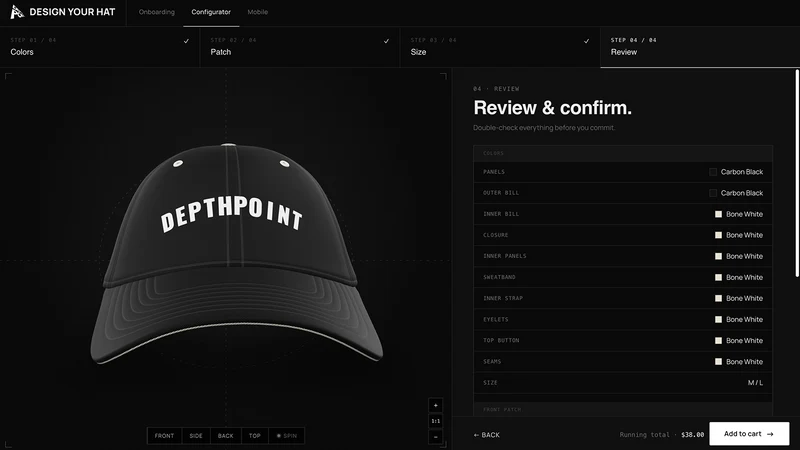Click the M/L size value
Viewport: 800px width, 450px height.
tap(755, 383)
